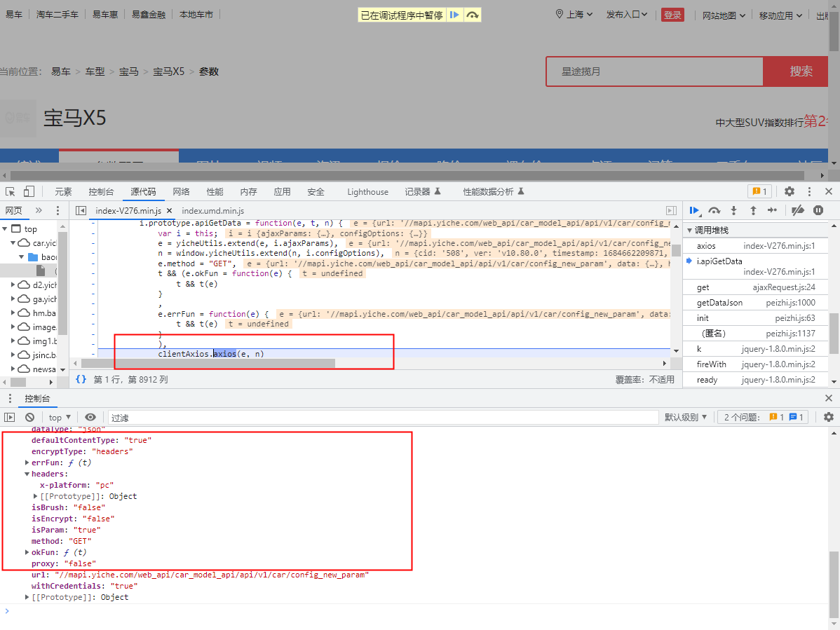Switch to the 元素 panel tab
840x630 pixels.
coord(63,191)
